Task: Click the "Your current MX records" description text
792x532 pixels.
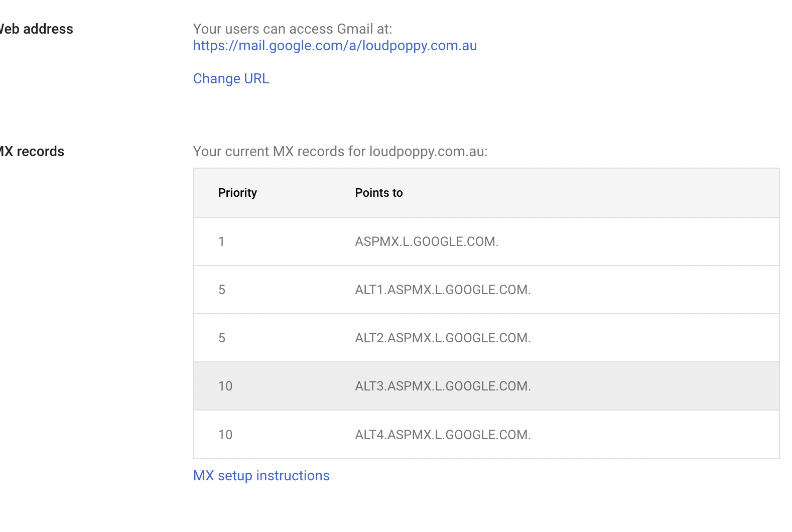Action: pos(340,152)
